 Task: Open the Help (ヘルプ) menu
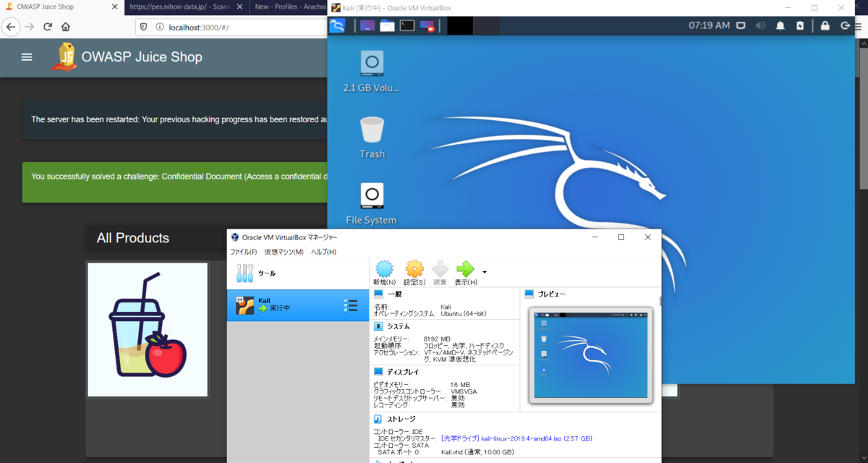323,252
